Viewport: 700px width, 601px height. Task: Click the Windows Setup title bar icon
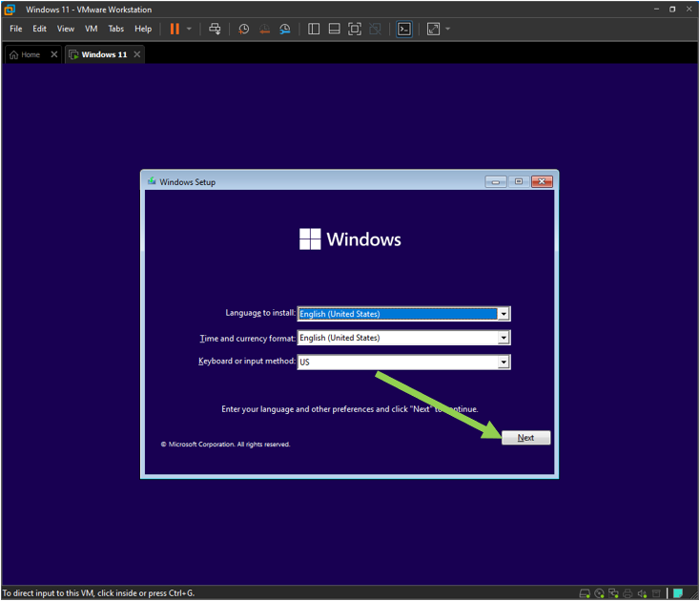click(x=152, y=181)
